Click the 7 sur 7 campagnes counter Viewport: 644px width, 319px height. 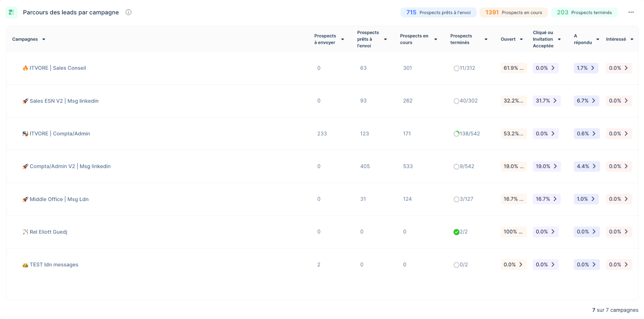click(615, 310)
